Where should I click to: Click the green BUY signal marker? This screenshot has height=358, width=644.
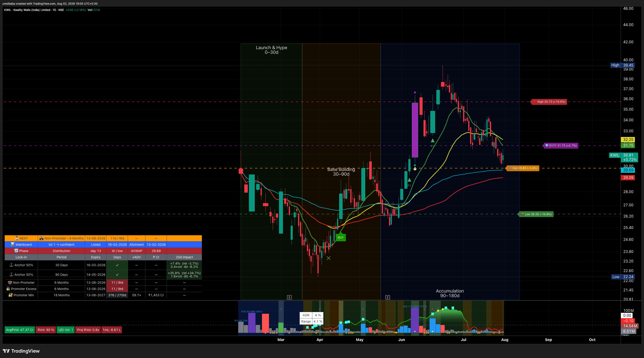tap(341, 237)
